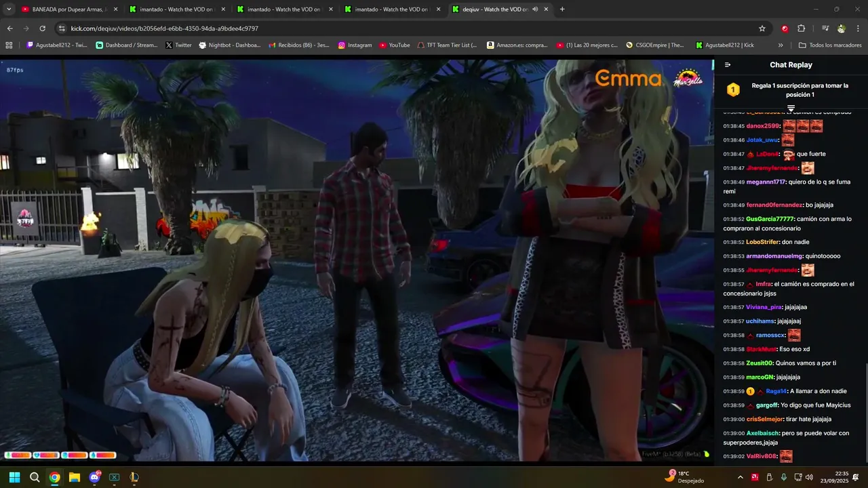Click the 01:38:52 GusGarcia77777 timestamp
This screenshot has width=868, height=488.
(734, 219)
